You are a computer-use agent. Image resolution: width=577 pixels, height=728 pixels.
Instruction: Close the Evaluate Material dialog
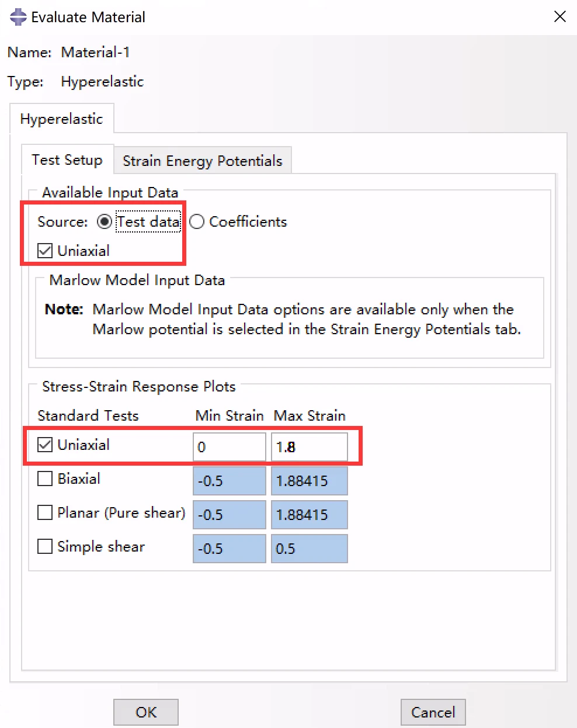point(559,17)
